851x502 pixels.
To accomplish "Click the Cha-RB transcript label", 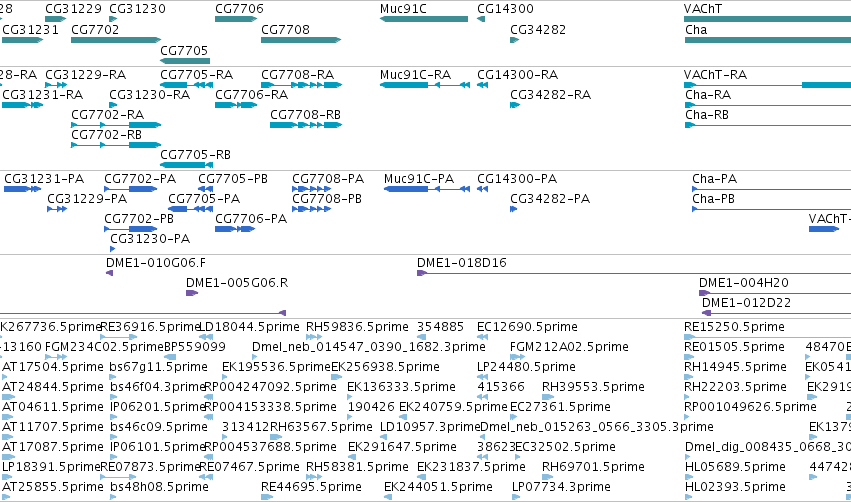I will pyautogui.click(x=707, y=115).
